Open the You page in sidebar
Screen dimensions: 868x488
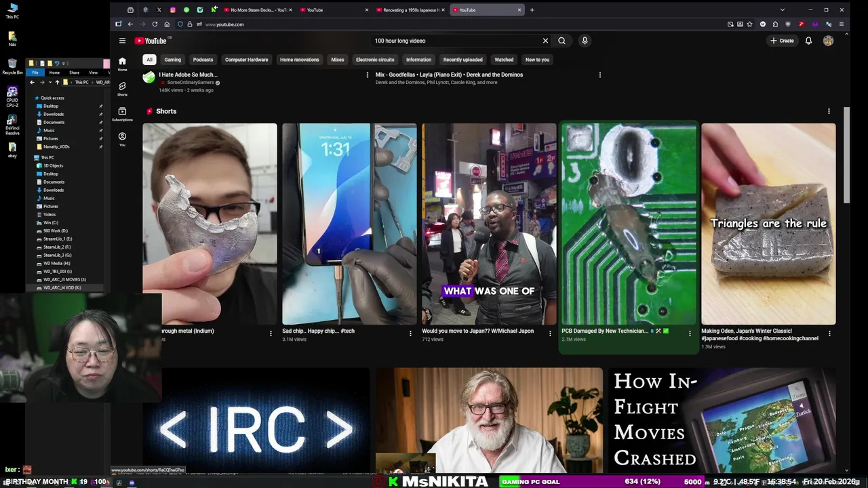click(x=122, y=139)
